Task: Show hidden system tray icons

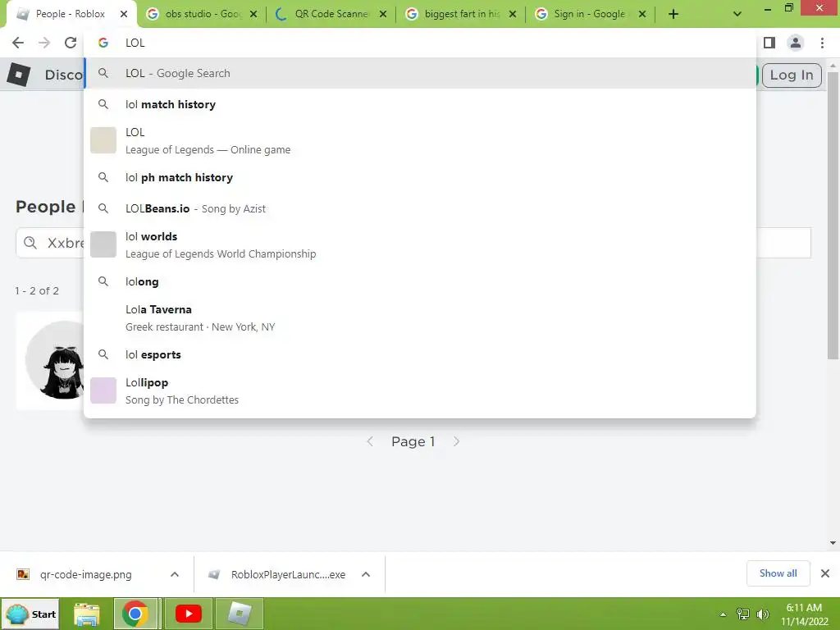Action: click(723, 614)
